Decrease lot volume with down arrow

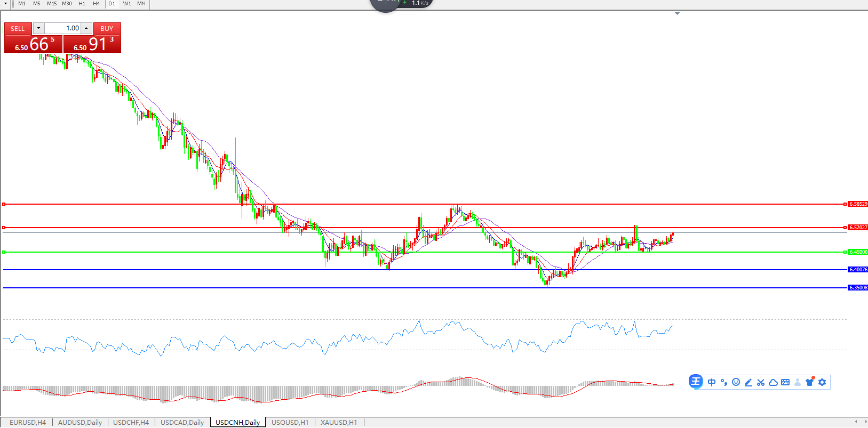[x=39, y=28]
